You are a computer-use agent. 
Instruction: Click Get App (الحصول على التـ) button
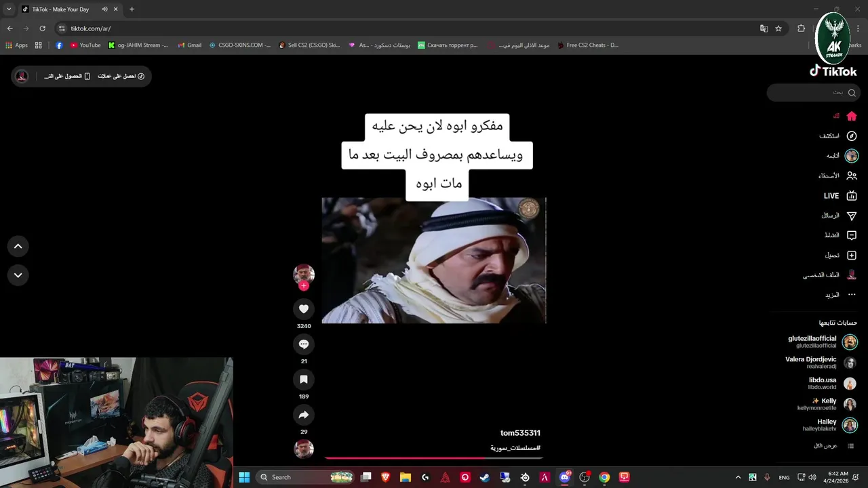pos(67,76)
